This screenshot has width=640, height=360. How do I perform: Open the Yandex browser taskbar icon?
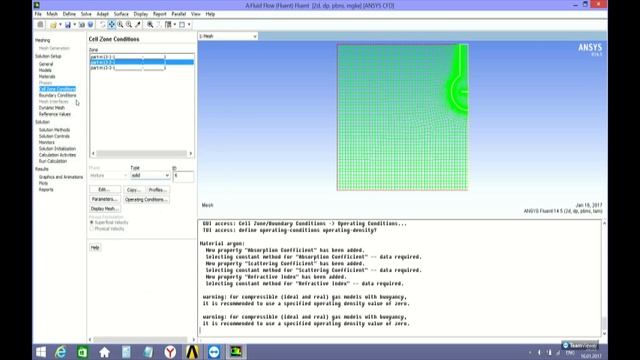click(x=170, y=352)
